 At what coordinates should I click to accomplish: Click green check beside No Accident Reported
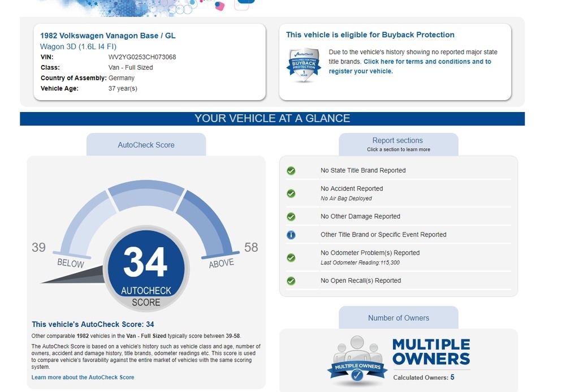[291, 193]
